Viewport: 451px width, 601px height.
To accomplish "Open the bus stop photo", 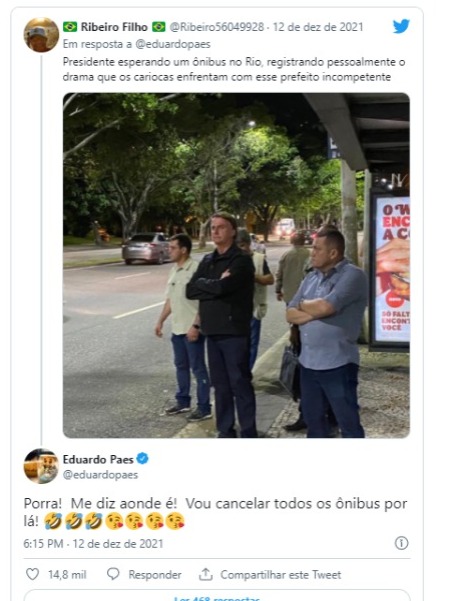I will (x=236, y=265).
